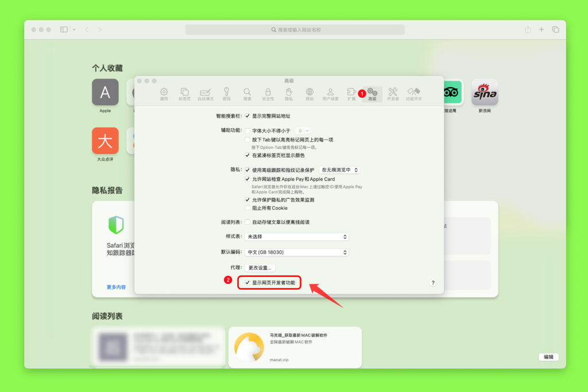The width and height of the screenshot is (588, 392).
Task: Open the 默认编码 dropdown for 中文 (GB 18030)
Action: 296,252
